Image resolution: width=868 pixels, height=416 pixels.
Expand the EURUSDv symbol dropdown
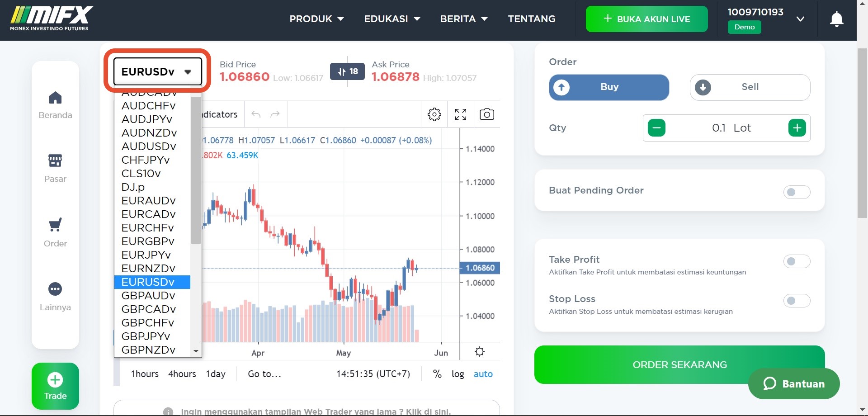pyautogui.click(x=157, y=71)
